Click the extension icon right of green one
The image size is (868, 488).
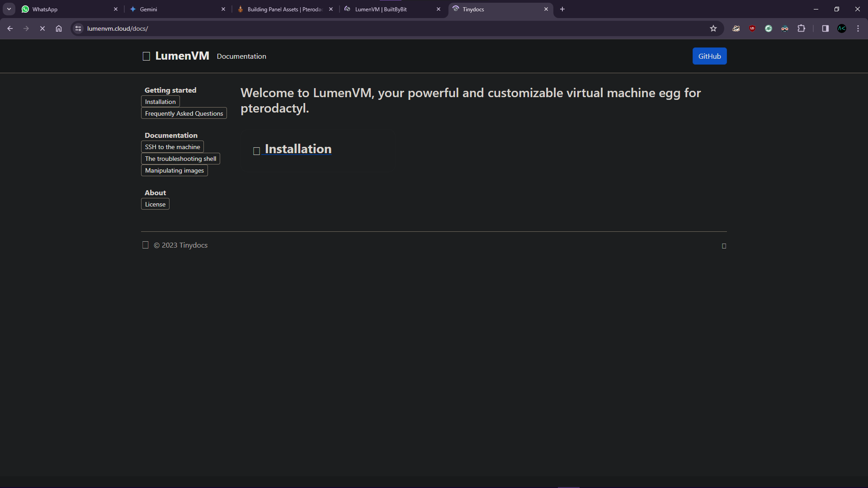pos(785,28)
